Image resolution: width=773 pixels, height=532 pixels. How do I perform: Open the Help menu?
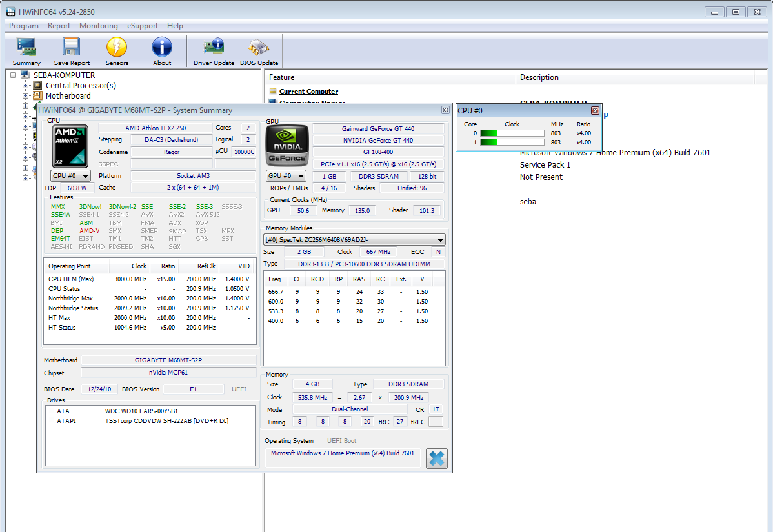175,26
